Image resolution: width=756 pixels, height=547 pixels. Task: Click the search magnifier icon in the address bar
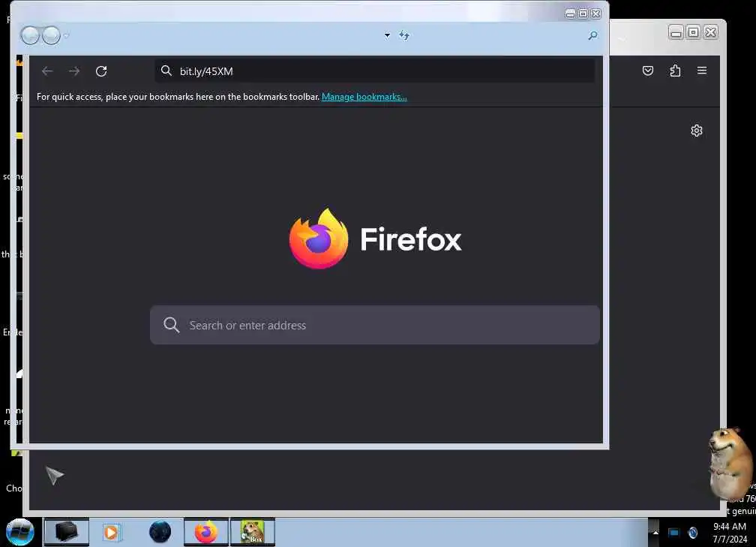pos(166,71)
